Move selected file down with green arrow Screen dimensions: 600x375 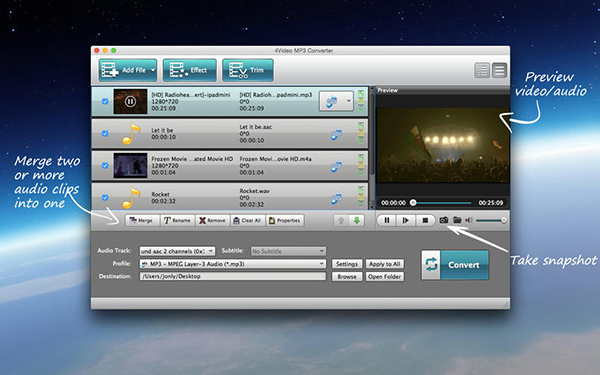[357, 220]
